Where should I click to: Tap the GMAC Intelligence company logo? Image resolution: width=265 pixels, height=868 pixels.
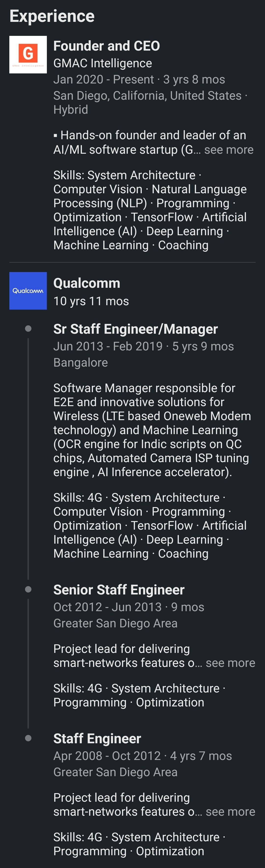tap(28, 55)
